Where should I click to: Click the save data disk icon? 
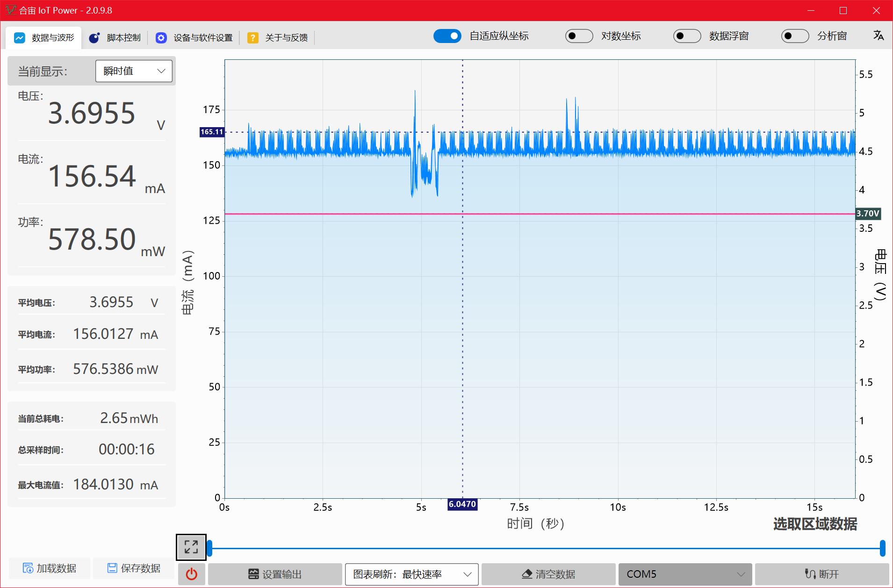coord(112,568)
